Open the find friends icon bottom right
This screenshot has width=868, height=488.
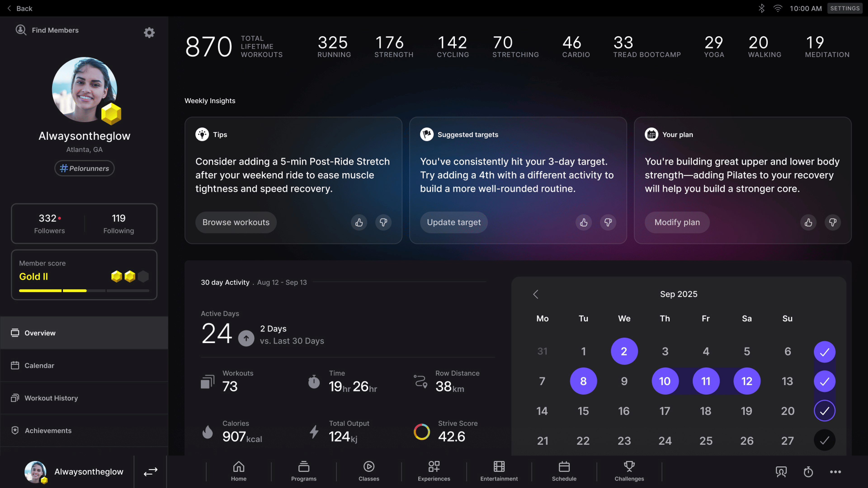click(x=781, y=472)
